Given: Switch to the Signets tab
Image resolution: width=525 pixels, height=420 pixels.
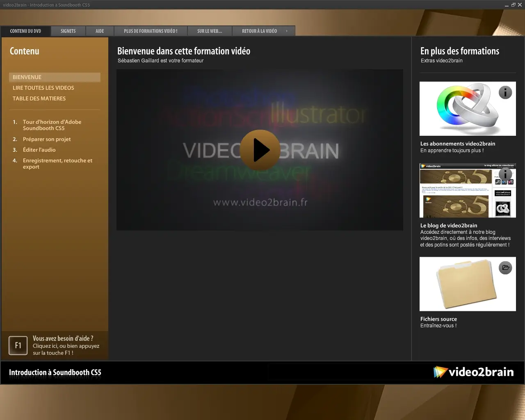Looking at the screenshot, I should (x=68, y=31).
